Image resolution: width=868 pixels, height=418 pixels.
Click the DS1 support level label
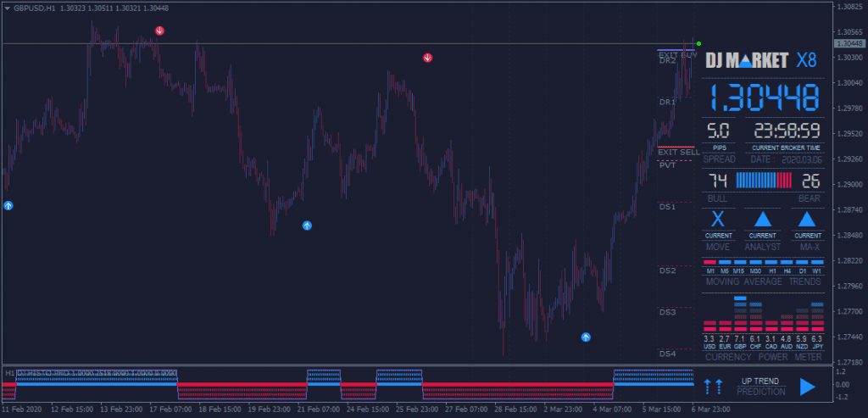(667, 207)
